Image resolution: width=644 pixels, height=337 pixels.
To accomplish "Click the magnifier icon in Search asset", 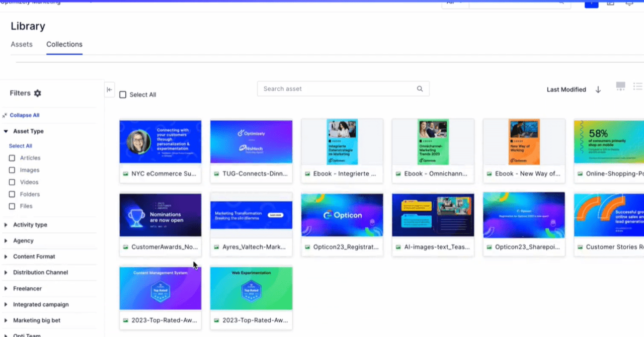I will pyautogui.click(x=420, y=89).
